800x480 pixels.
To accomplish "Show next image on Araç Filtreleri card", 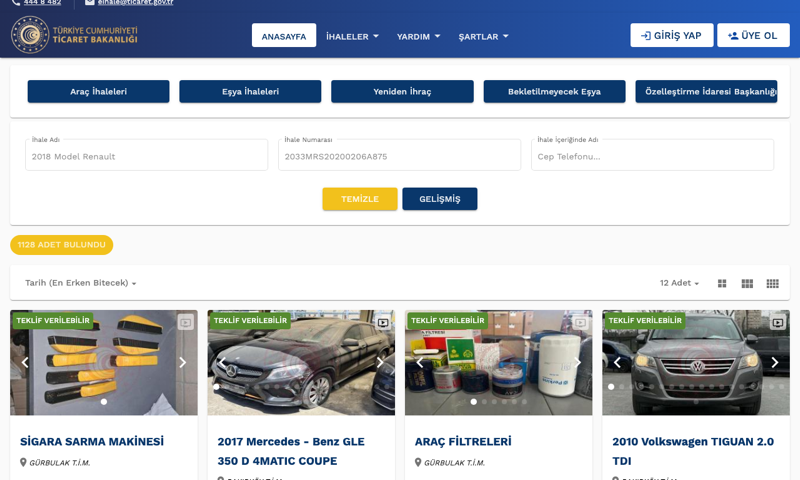I will tap(578, 362).
